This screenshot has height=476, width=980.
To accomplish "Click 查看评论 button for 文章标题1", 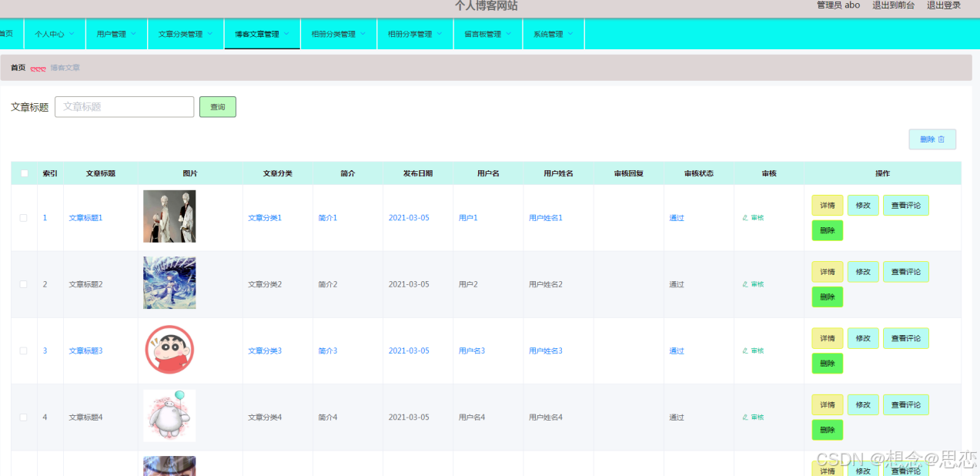I will click(906, 206).
